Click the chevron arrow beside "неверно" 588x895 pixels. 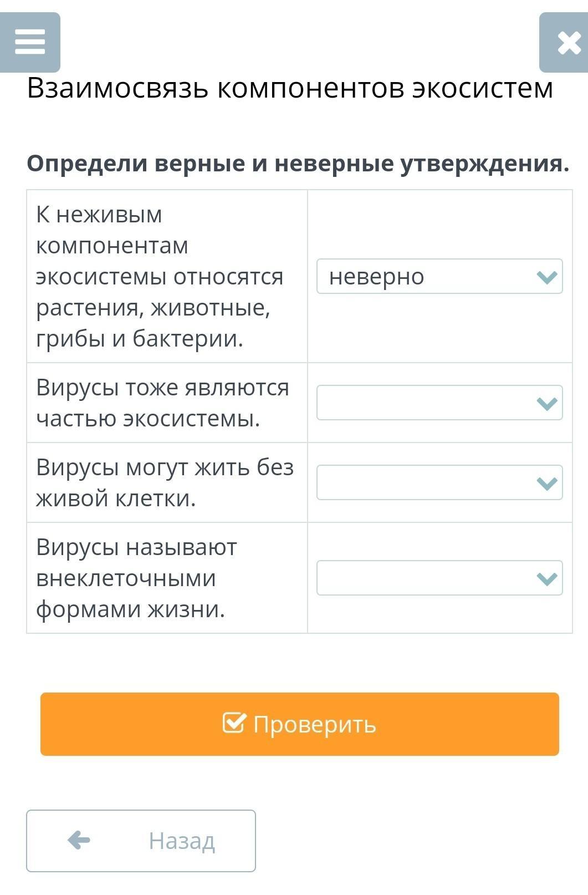pyautogui.click(x=547, y=277)
